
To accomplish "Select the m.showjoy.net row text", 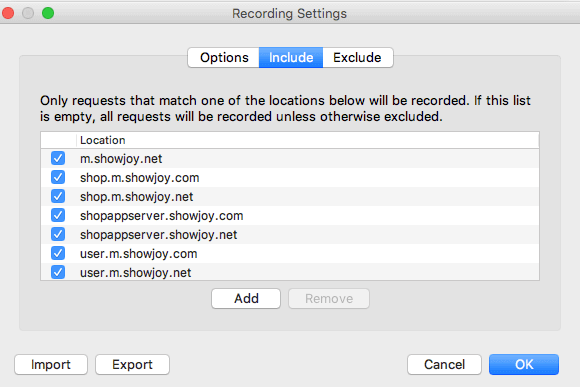I will click(x=121, y=159).
